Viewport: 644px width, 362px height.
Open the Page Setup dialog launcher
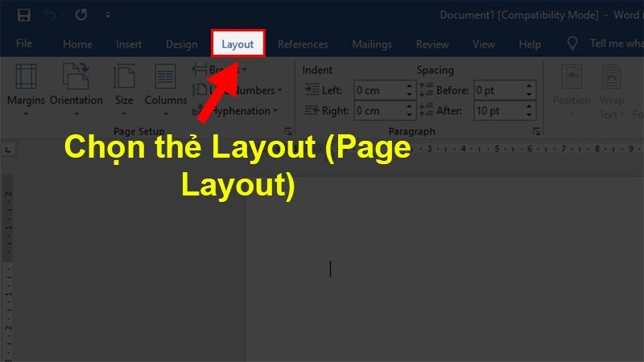tap(288, 131)
